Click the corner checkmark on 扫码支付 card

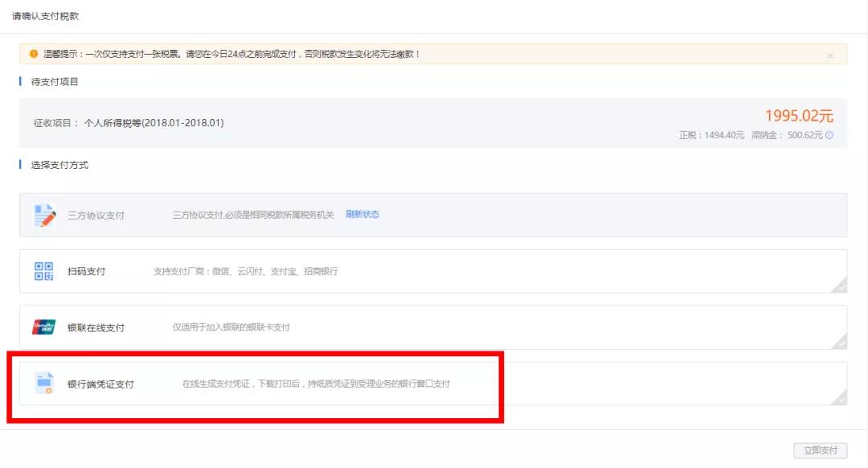839,285
